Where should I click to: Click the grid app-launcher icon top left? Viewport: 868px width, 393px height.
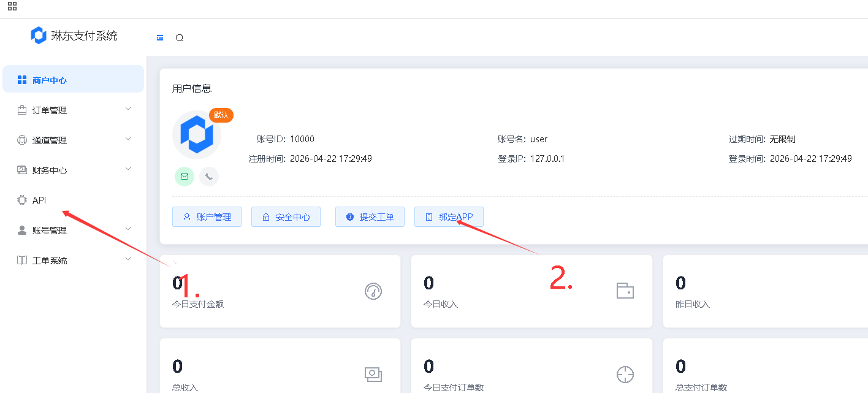tap(12, 7)
